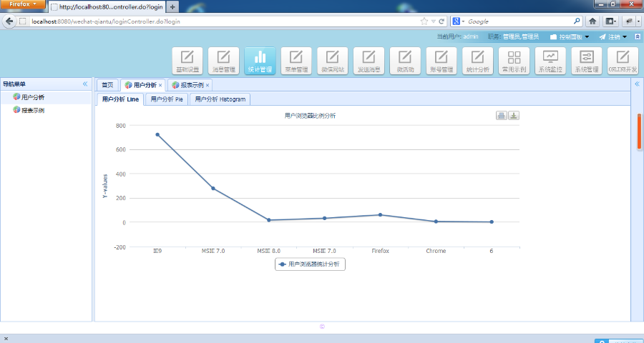This screenshot has width=644, height=343.
Task: Click the Google search box
Action: (x=519, y=21)
